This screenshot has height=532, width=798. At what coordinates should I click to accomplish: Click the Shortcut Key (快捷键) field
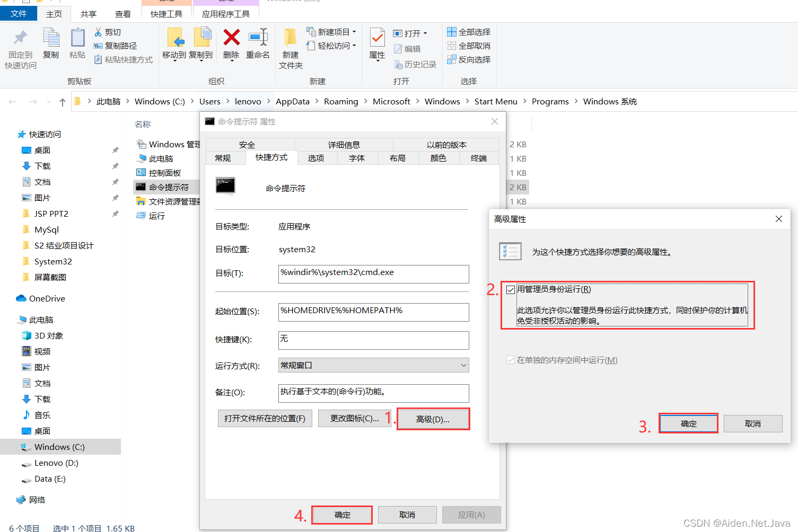tap(374, 340)
